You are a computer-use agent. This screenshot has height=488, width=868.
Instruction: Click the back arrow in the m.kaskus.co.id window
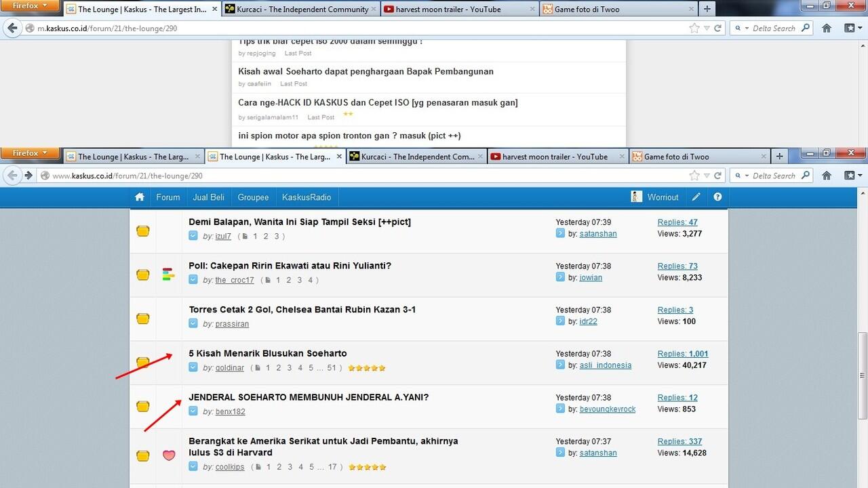tap(13, 28)
